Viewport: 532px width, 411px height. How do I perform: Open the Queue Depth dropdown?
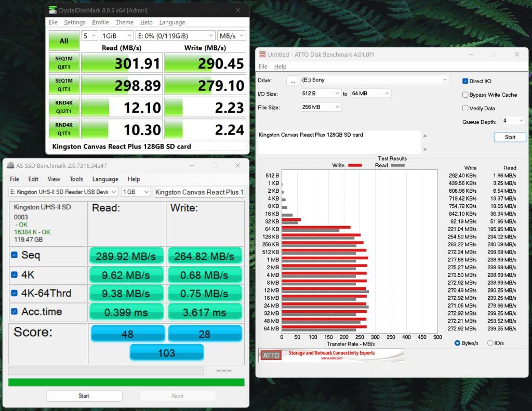click(x=514, y=121)
